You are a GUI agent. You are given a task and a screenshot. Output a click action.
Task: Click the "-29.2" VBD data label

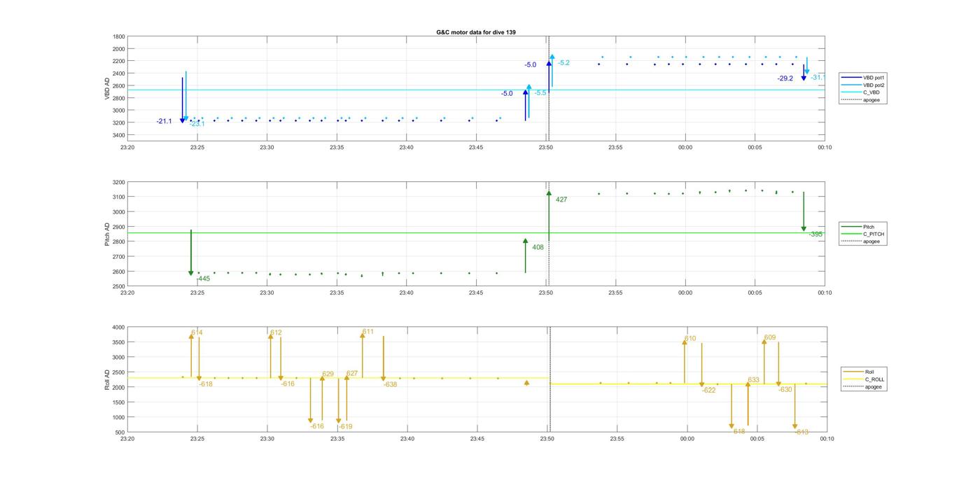[x=785, y=78]
